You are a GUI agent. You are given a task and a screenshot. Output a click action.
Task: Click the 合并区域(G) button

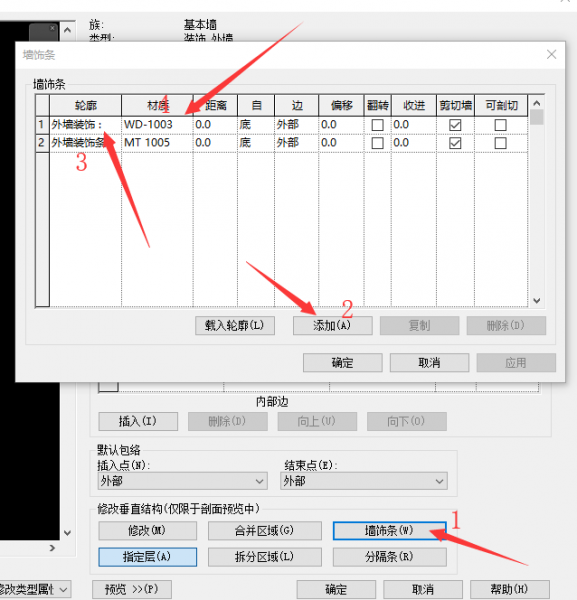[265, 531]
